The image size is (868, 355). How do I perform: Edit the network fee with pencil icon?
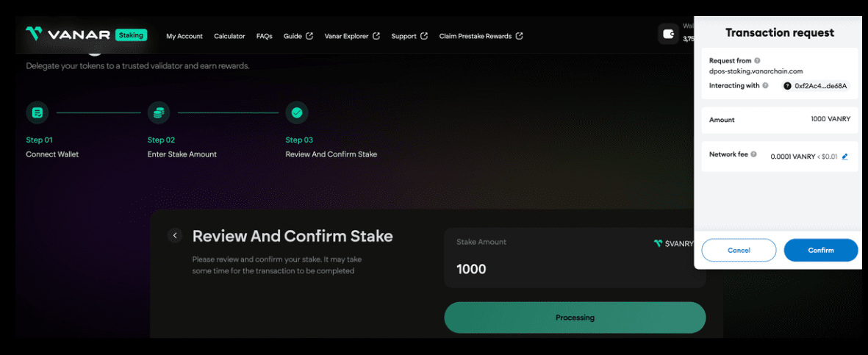coord(845,157)
